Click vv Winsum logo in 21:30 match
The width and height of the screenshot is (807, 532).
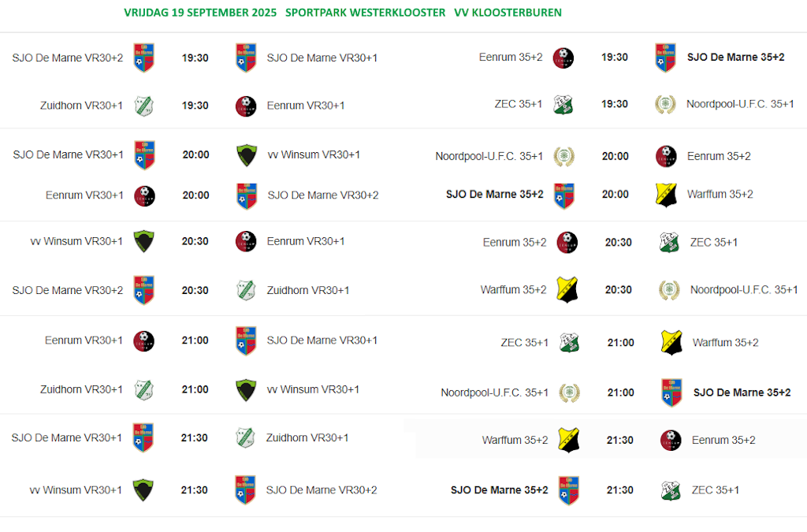tap(143, 490)
